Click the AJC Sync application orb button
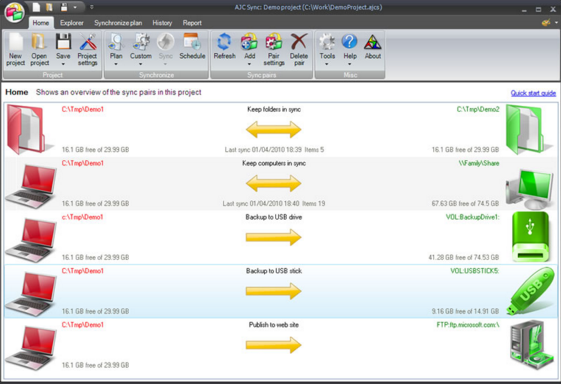The width and height of the screenshot is (561, 384). (14, 12)
